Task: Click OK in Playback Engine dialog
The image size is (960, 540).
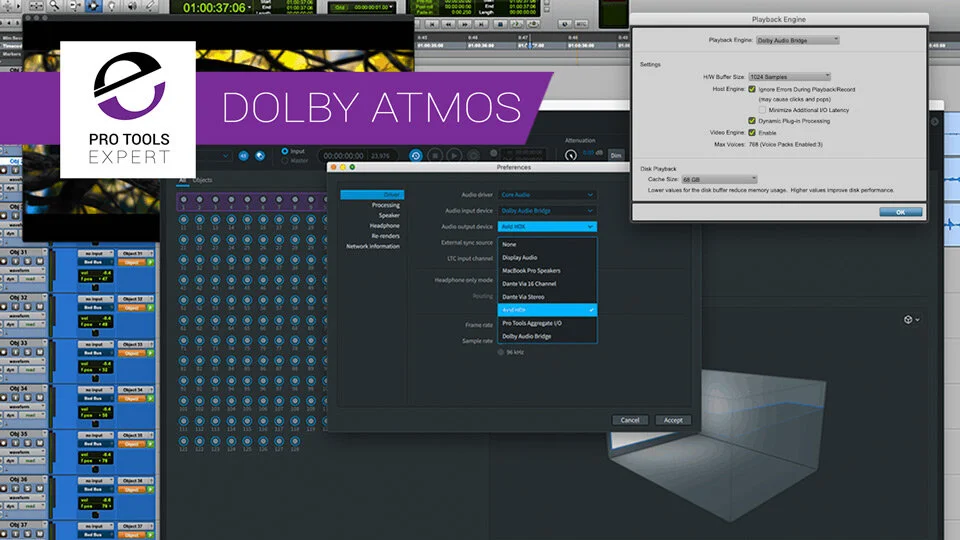Action: pos(901,212)
